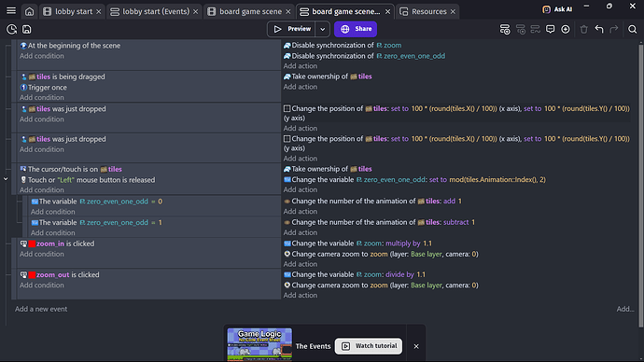
Task: Select 'zoom_out is clicked' condition
Action: pyautogui.click(x=60, y=274)
